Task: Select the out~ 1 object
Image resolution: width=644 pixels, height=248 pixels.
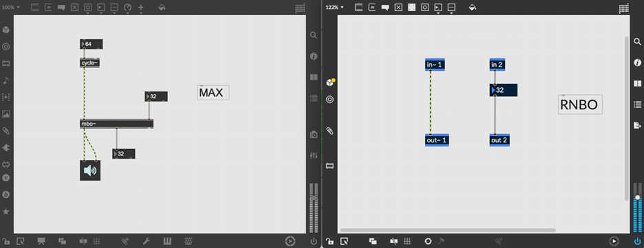Action: 437,140
